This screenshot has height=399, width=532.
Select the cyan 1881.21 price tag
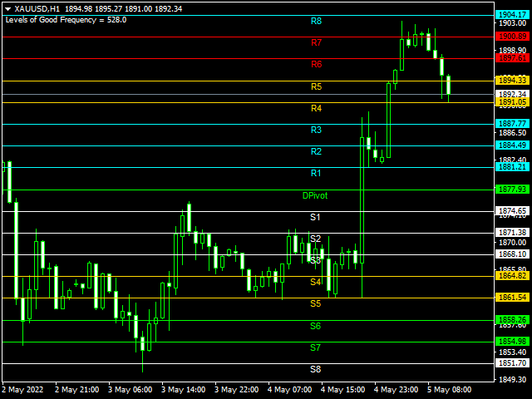[512, 167]
